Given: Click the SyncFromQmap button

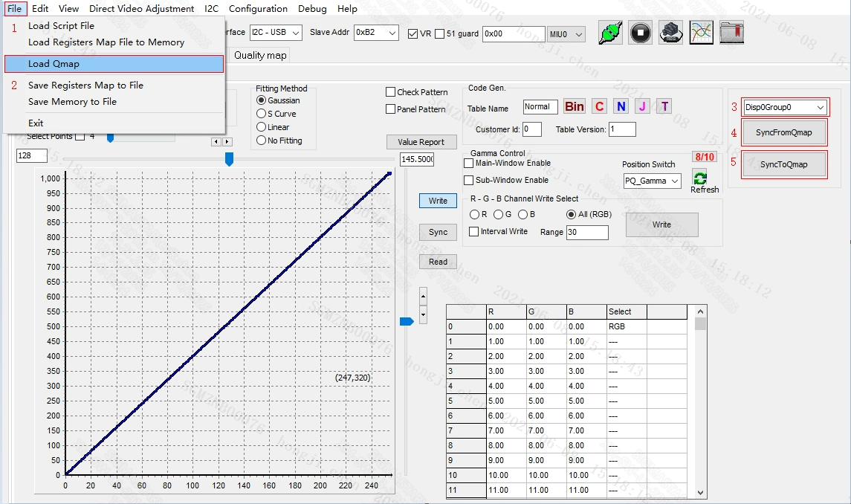Looking at the screenshot, I should tap(783, 132).
